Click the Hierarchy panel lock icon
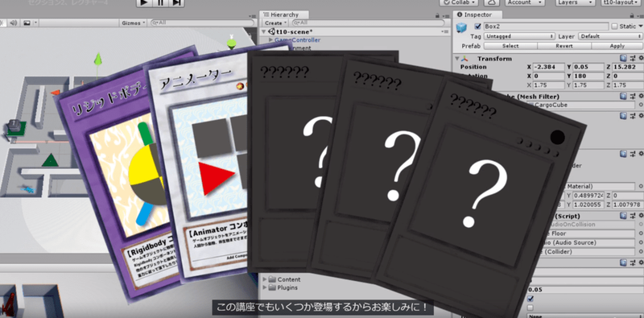 (x=437, y=14)
